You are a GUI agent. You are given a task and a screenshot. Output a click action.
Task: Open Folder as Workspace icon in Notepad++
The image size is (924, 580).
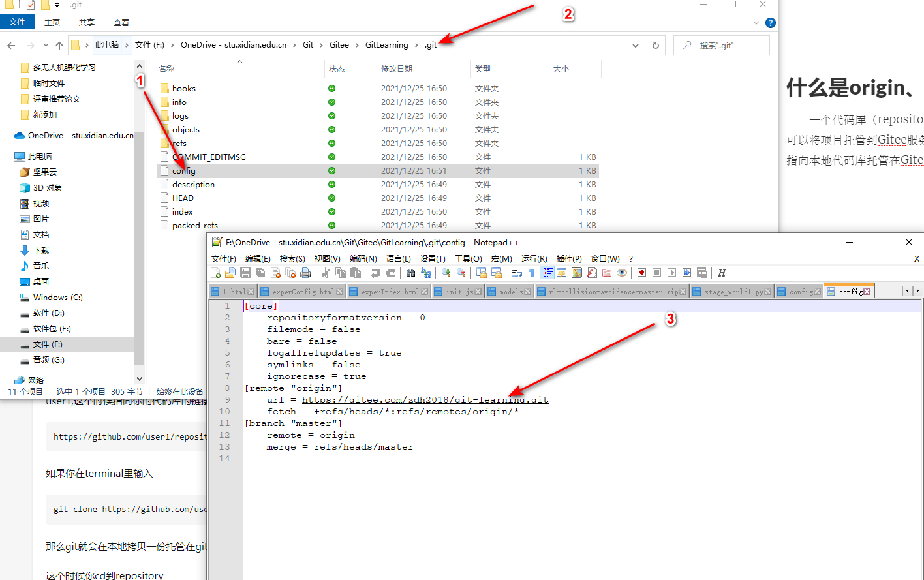[607, 273]
